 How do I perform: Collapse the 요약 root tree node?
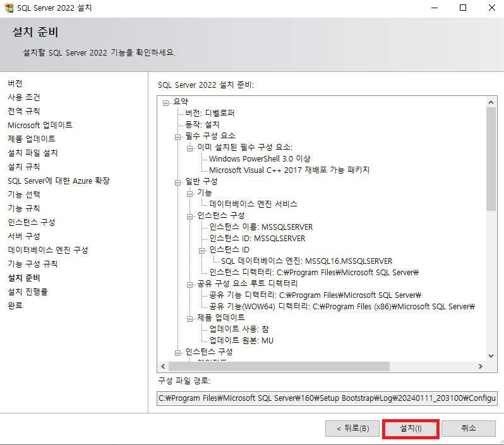click(x=165, y=103)
